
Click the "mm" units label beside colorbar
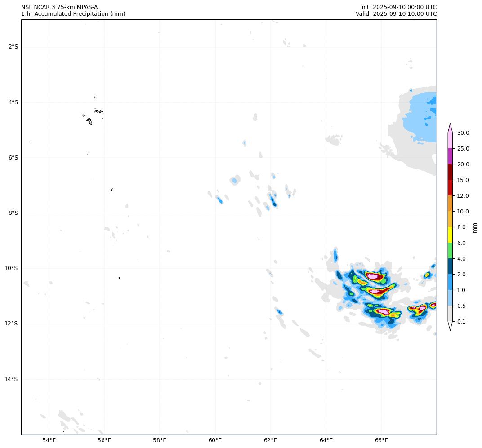click(x=475, y=227)
